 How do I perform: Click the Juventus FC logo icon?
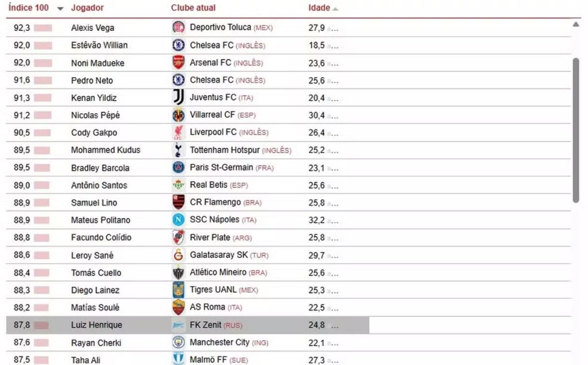[x=179, y=97]
